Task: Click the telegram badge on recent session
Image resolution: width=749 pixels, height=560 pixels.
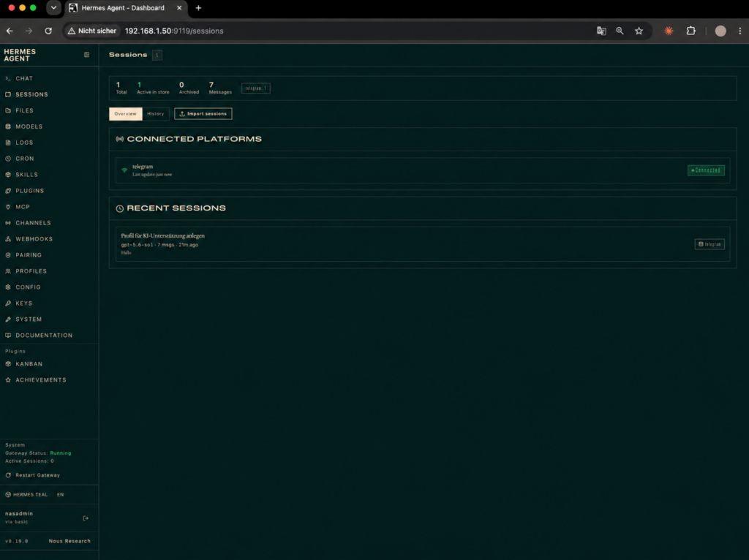Action: point(710,244)
